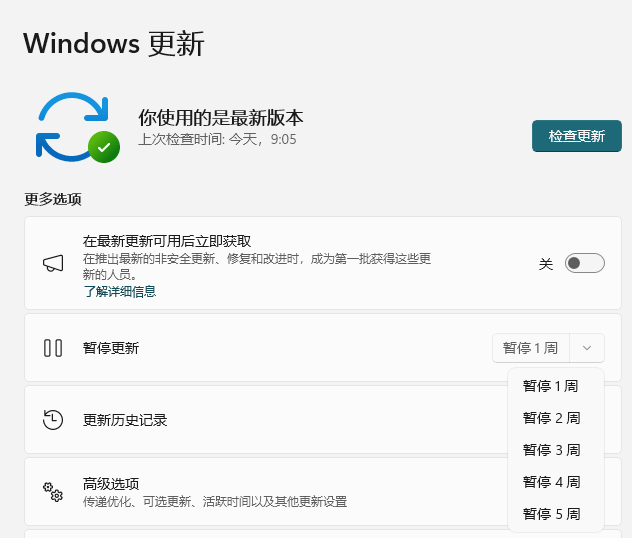Choose 暂停 3 周 in the dropdown list
Viewport: 632px width, 538px height.
coord(556,450)
